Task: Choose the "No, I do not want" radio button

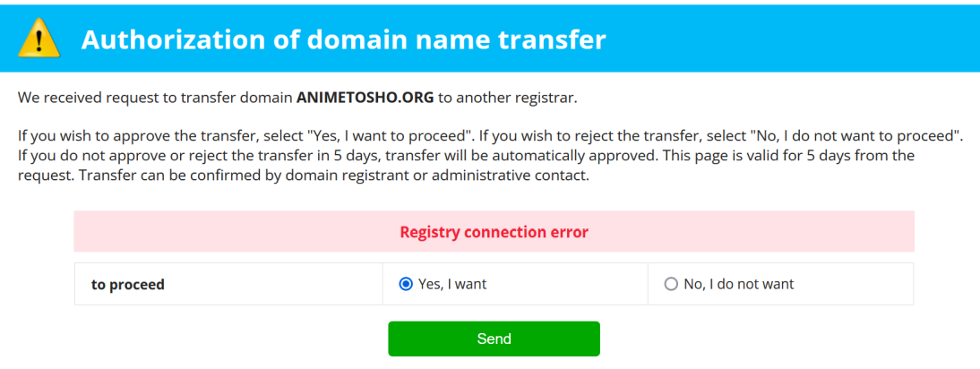Action: pos(671,284)
